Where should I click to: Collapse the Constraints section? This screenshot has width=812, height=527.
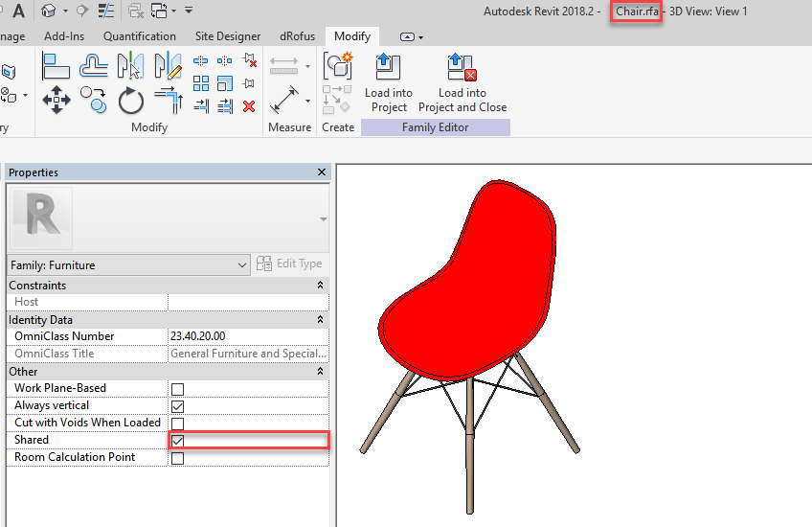point(320,286)
